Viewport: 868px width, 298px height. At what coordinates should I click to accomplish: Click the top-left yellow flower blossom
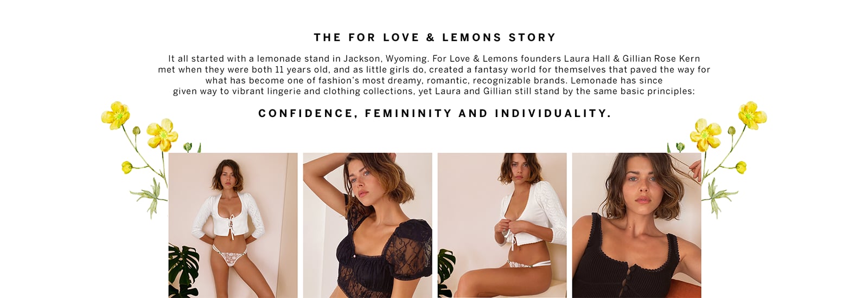[x=116, y=115]
